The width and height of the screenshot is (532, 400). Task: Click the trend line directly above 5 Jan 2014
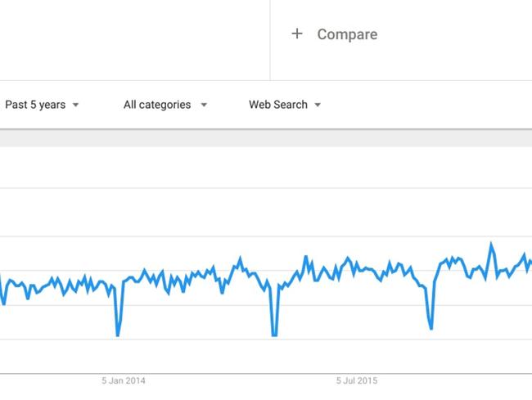124,281
